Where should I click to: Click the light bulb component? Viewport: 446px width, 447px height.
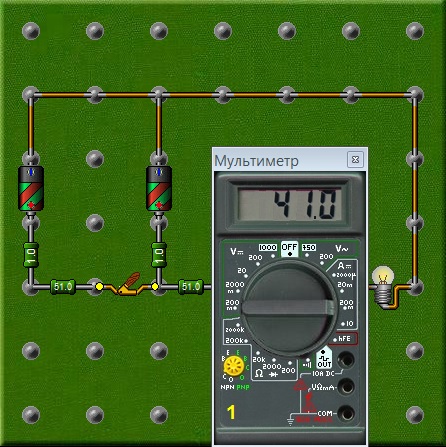pos(384,287)
